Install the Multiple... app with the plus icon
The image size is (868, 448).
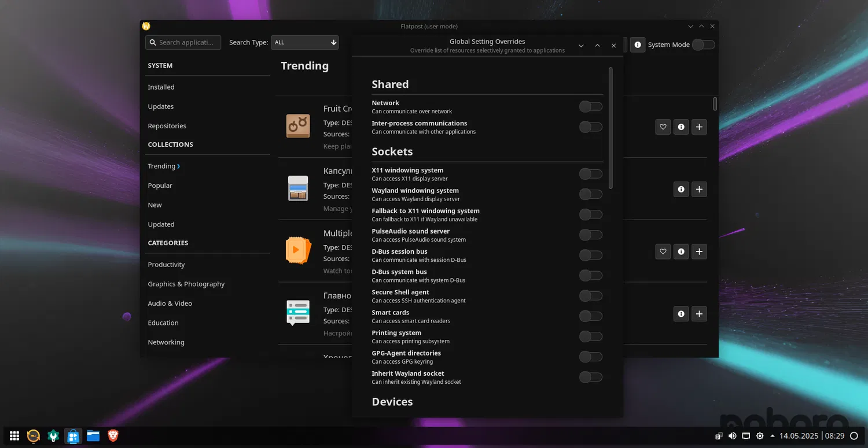pyautogui.click(x=699, y=251)
